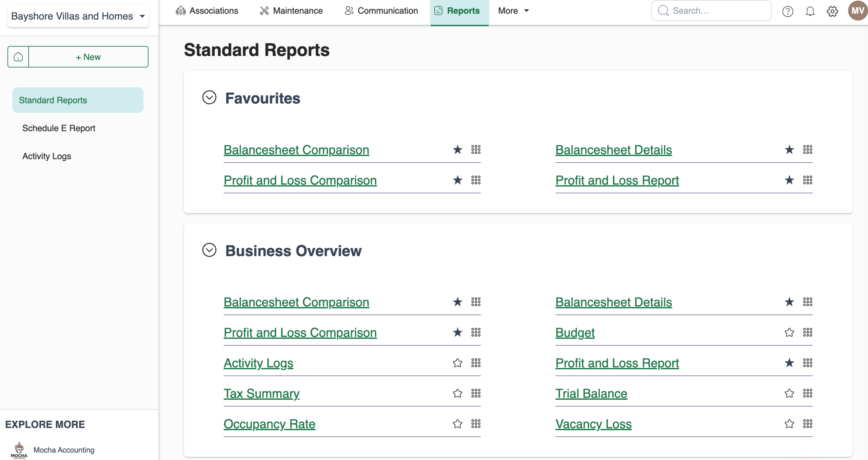The width and height of the screenshot is (868, 460).
Task: Open grid menu for Trial Balance report
Action: point(808,394)
